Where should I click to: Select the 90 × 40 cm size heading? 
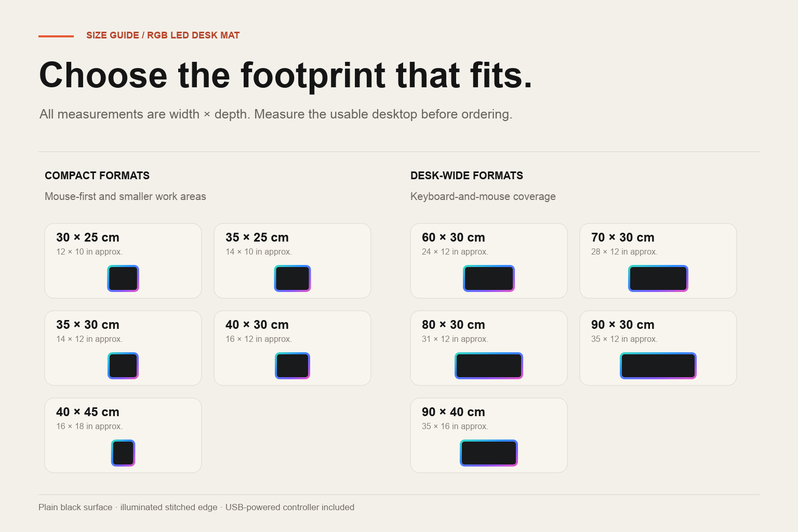coord(454,412)
